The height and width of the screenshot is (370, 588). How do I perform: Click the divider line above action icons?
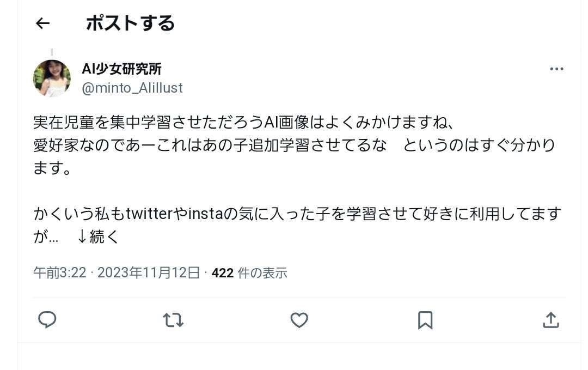tap(299, 298)
